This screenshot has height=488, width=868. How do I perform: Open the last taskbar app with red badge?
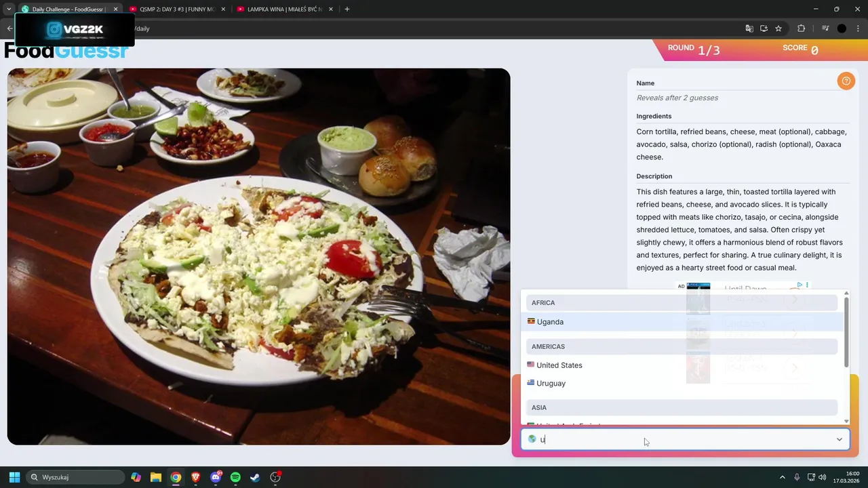click(x=275, y=477)
